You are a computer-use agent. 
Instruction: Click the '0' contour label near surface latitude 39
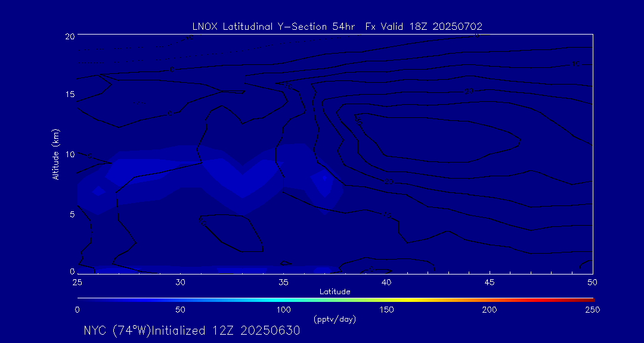click(371, 269)
